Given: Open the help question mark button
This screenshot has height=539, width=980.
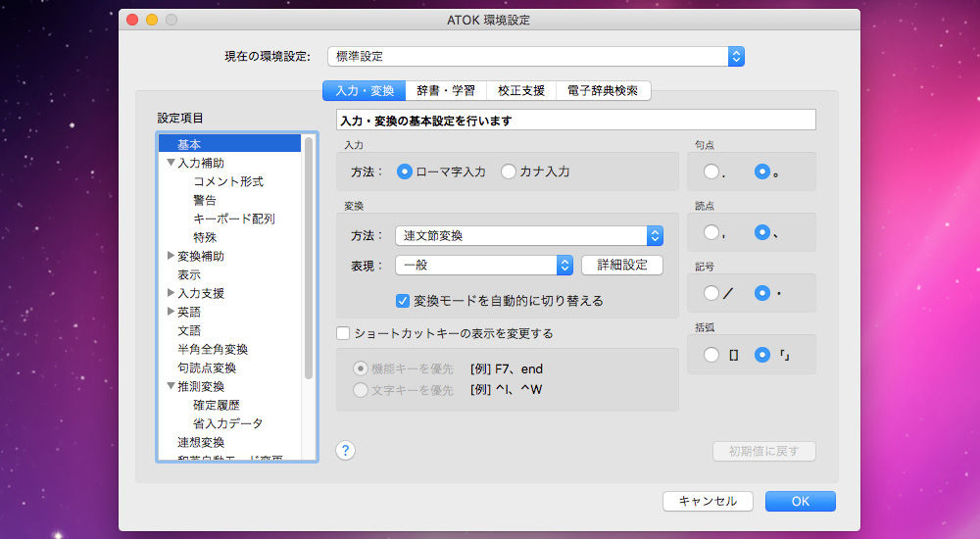Looking at the screenshot, I should coord(345,450).
